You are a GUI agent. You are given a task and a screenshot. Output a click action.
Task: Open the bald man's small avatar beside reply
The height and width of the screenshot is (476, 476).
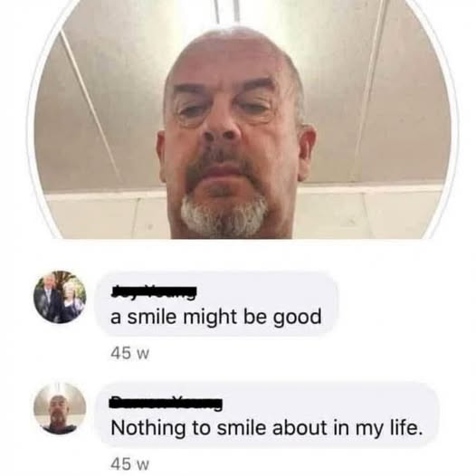[60, 409]
